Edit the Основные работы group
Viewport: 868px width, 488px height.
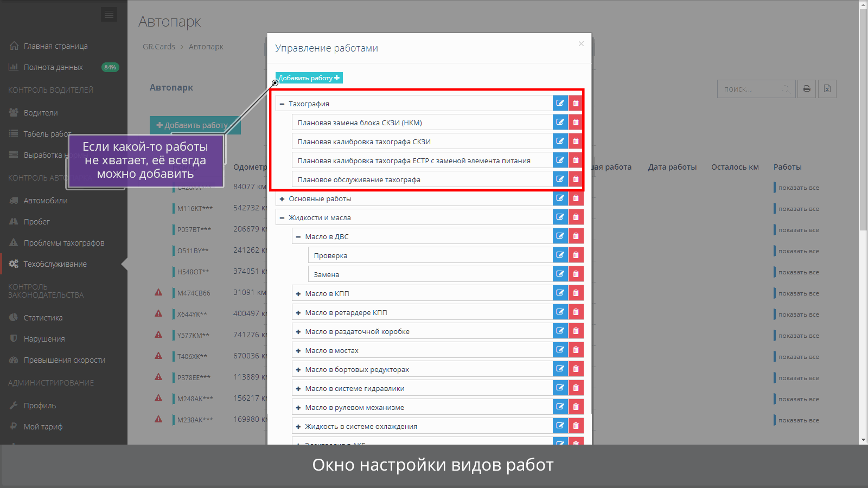[x=560, y=198]
